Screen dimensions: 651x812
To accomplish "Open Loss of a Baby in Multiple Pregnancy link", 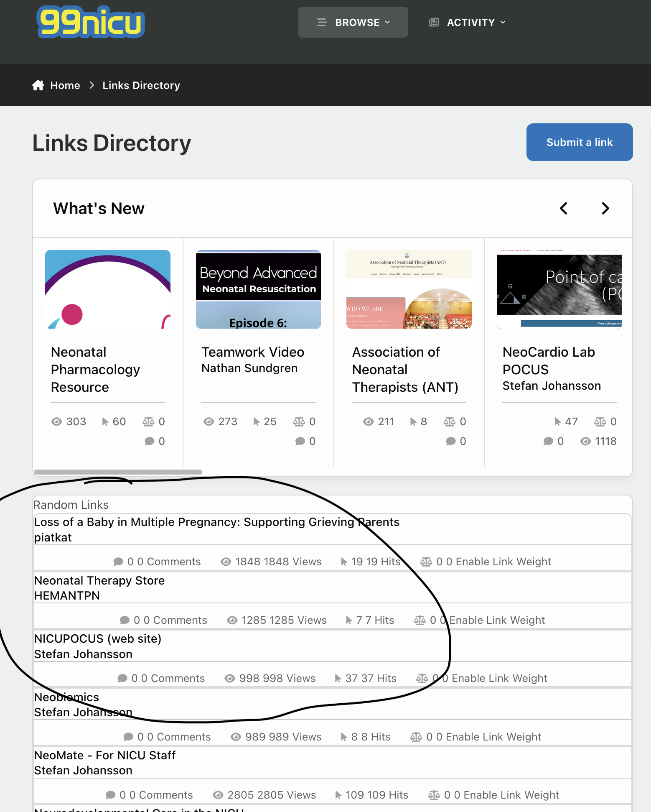I will click(x=217, y=522).
